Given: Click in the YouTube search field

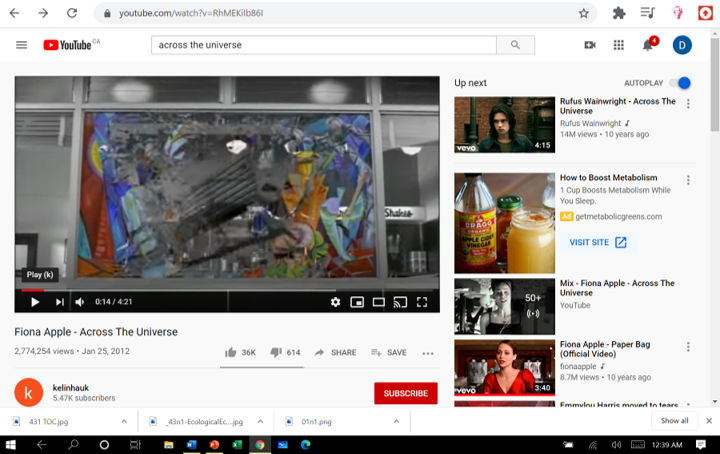Looking at the screenshot, I should 324,45.
